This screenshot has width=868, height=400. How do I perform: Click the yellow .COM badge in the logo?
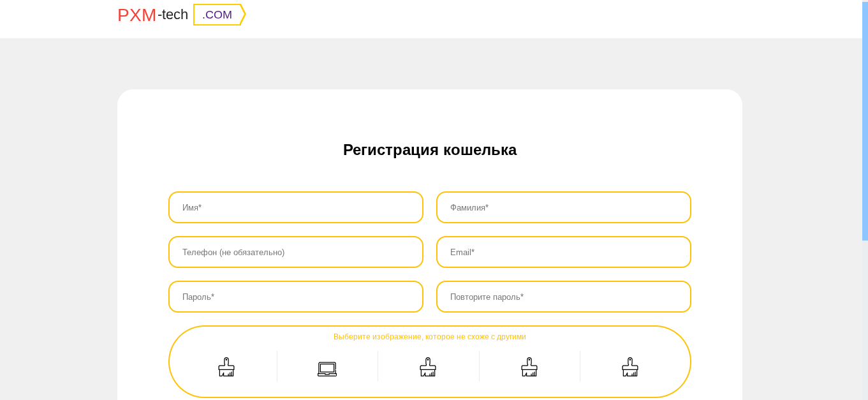(x=218, y=15)
